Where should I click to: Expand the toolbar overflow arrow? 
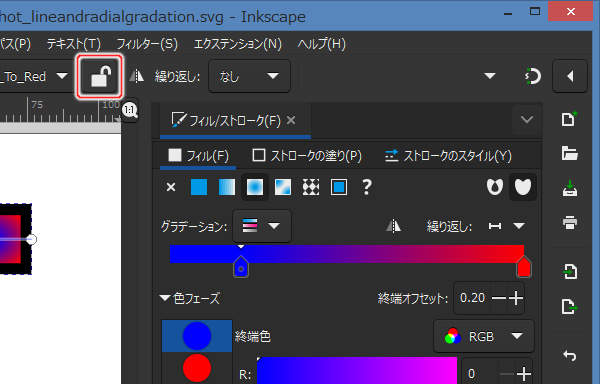[490, 76]
